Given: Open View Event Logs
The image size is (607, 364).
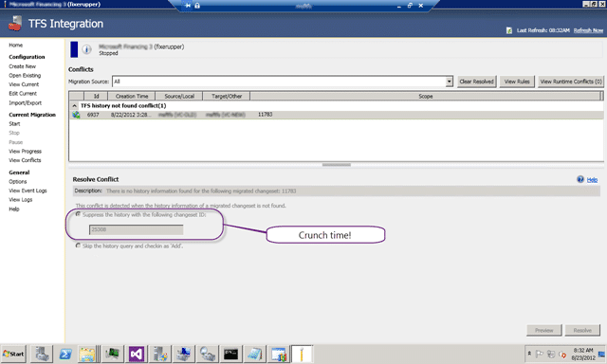Looking at the screenshot, I should (x=28, y=191).
